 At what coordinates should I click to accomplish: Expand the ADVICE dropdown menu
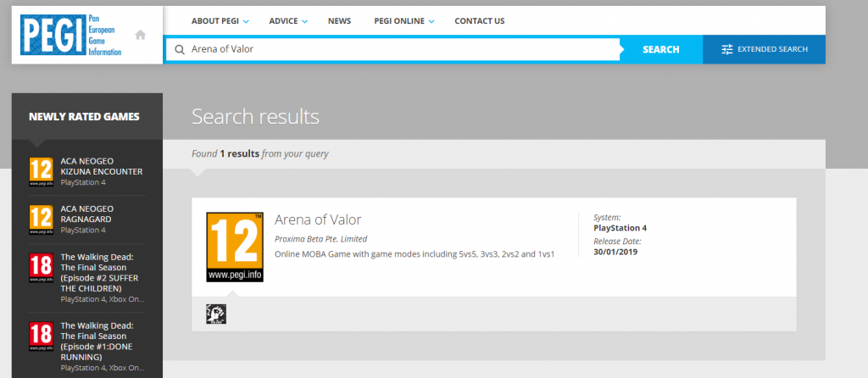288,21
